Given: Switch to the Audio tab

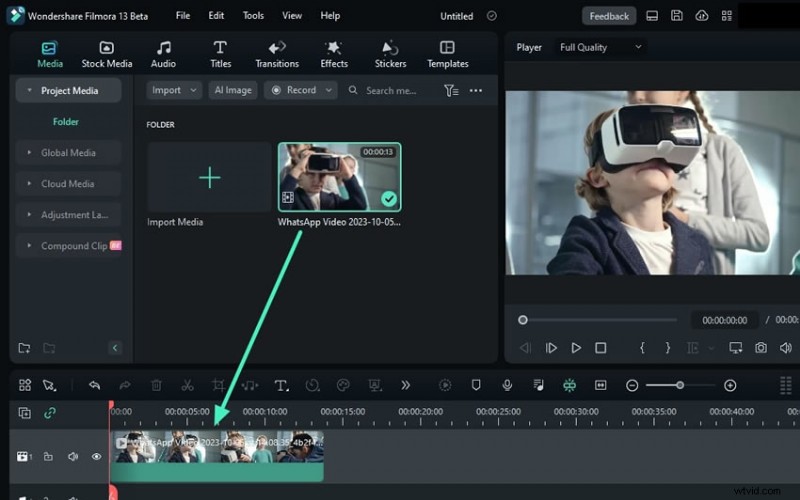Looking at the screenshot, I should pyautogui.click(x=163, y=55).
